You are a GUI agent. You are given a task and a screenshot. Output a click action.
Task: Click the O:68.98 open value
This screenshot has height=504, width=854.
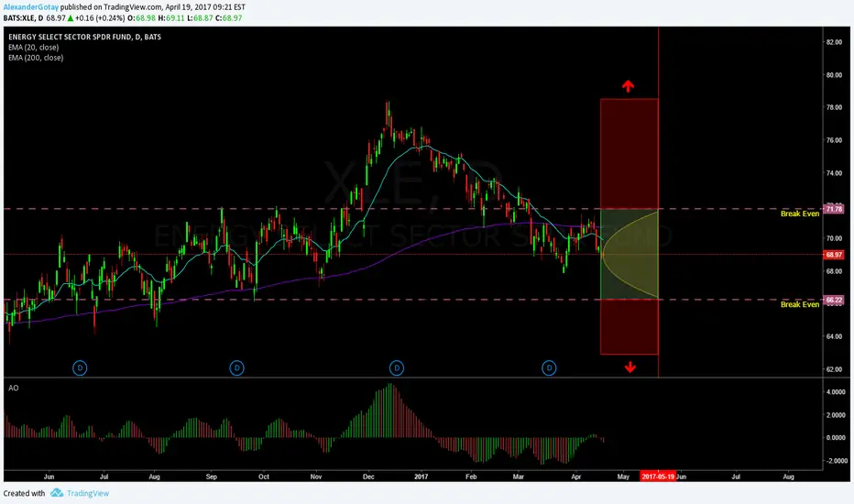coord(141,18)
